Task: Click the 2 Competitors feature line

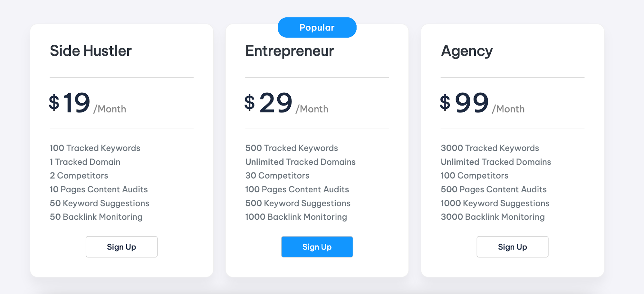Action: (x=79, y=176)
